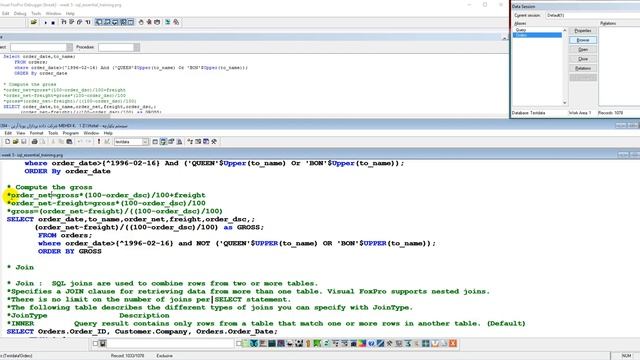The height and width of the screenshot is (360, 640).
Task: Click the Properties button in Data Session
Action: coord(583,31)
